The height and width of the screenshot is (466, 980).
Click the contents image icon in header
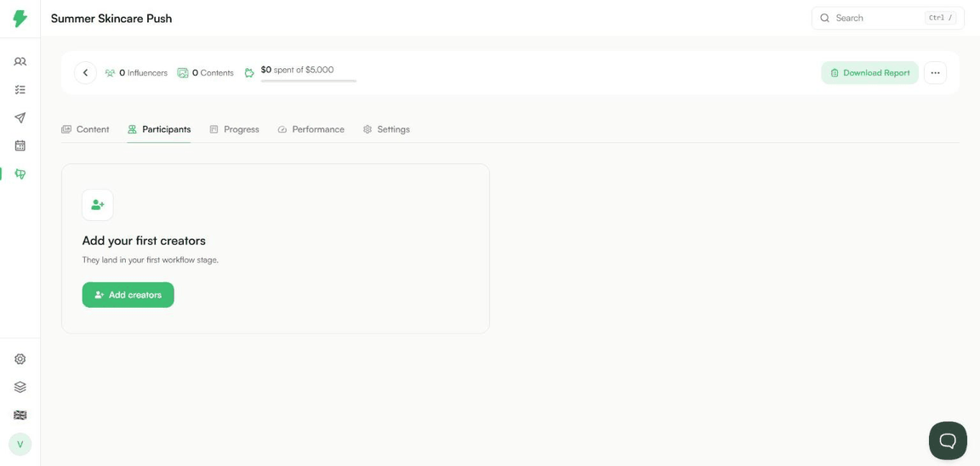183,73
